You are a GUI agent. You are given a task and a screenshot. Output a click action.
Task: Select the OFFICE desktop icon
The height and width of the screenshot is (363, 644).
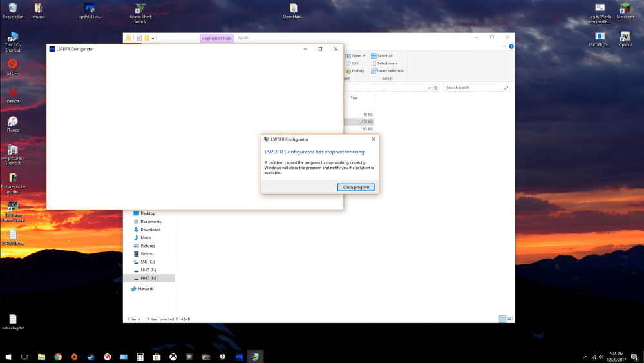coord(13,95)
